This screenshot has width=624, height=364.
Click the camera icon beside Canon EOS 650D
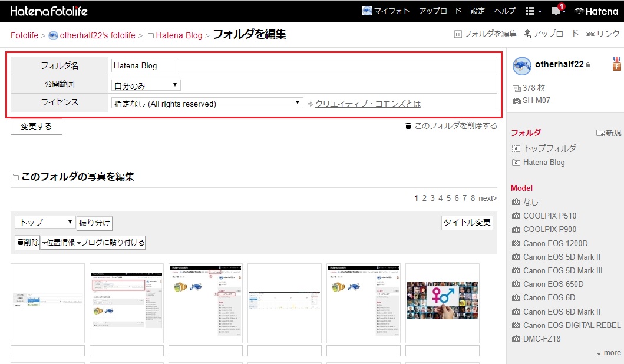[516, 284]
